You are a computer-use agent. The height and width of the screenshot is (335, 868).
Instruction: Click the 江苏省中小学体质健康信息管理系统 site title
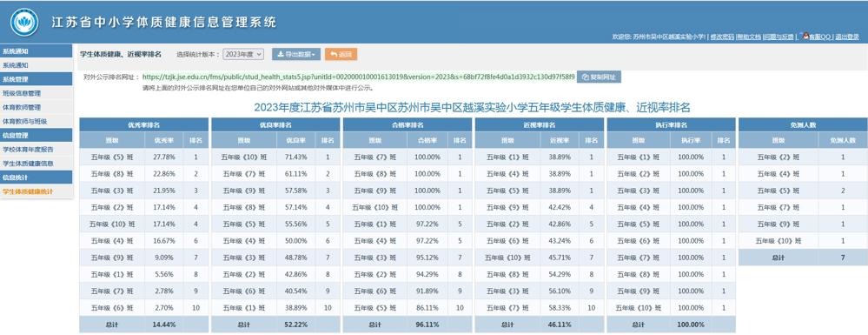[x=164, y=23]
